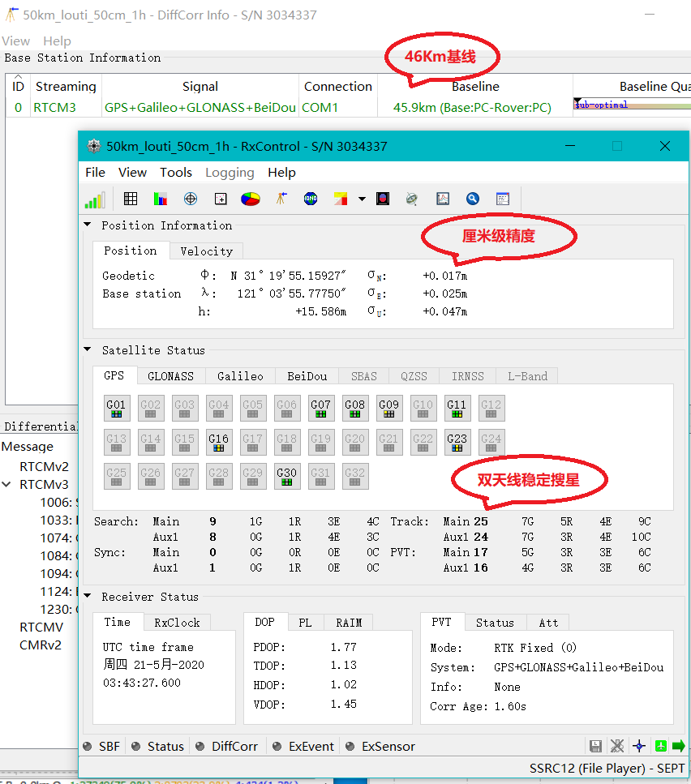Click the Connection column header

(338, 87)
